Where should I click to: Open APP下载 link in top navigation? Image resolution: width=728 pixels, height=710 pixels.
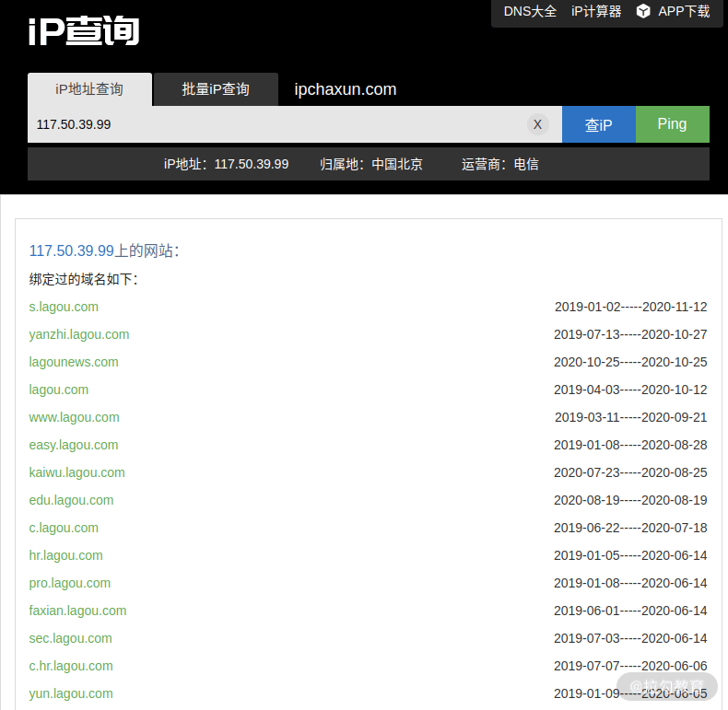click(x=684, y=11)
